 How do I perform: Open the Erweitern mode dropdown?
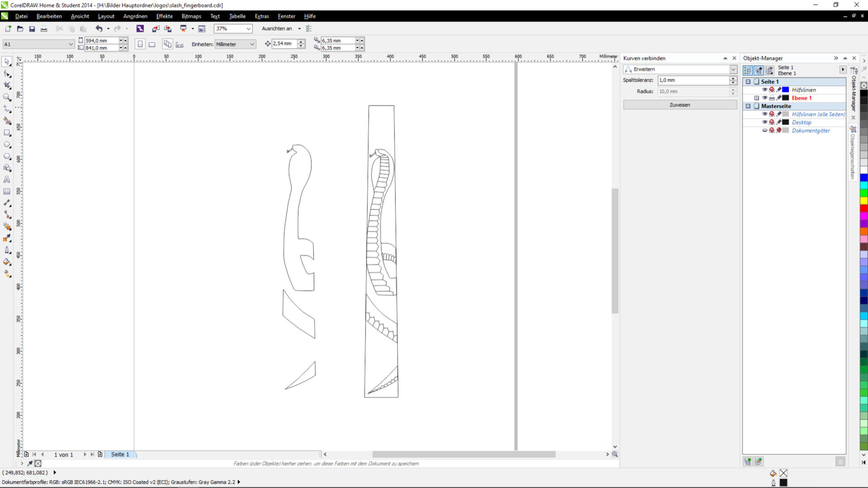pos(733,69)
